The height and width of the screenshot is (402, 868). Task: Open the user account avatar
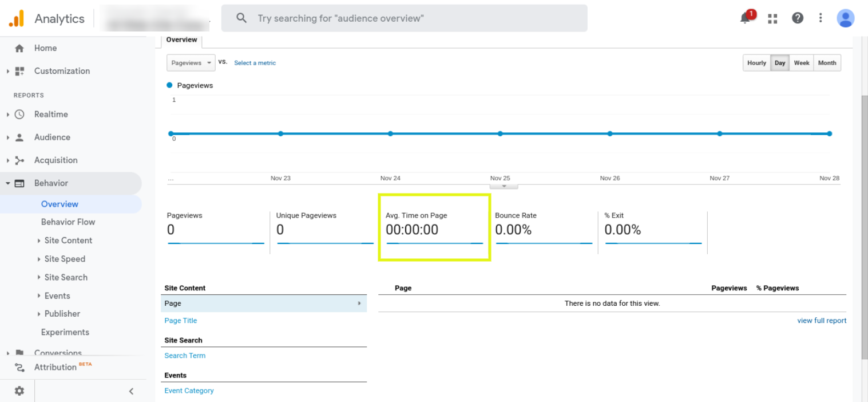pos(845,18)
